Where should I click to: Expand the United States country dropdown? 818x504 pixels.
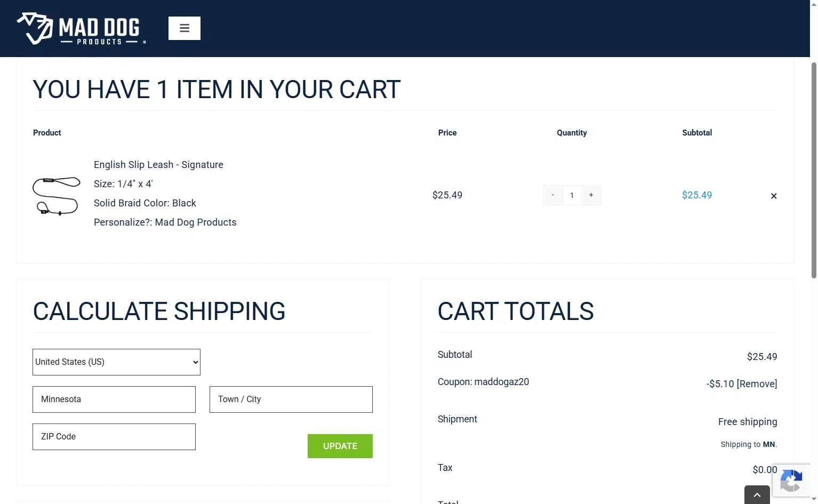tap(116, 362)
